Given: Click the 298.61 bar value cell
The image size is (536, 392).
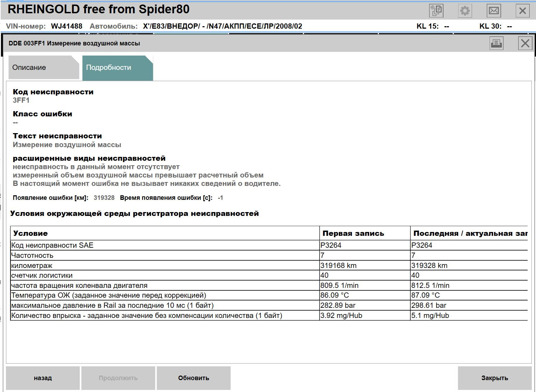Looking at the screenshot, I should click(x=469, y=305).
